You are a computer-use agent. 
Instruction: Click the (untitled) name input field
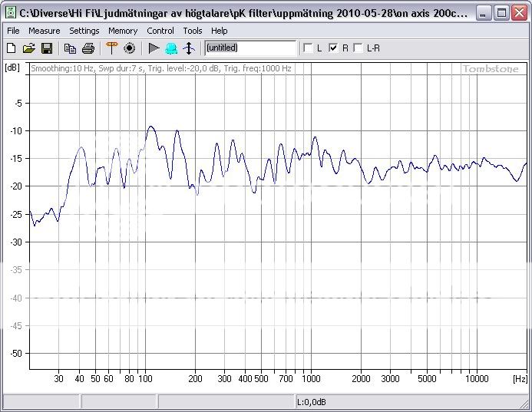(249, 48)
